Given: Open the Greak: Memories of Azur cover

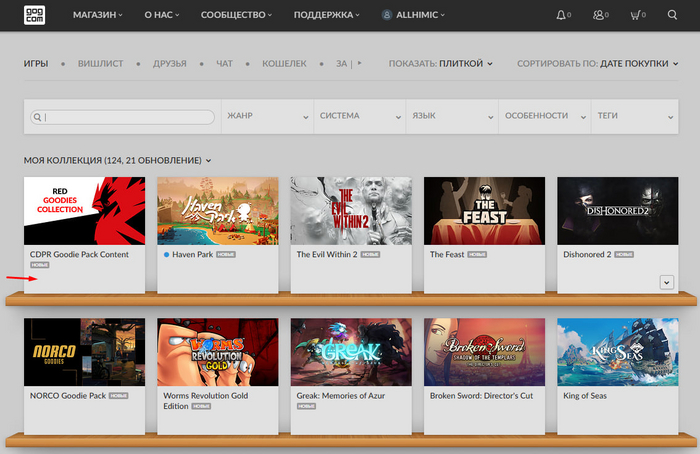Looking at the screenshot, I should 351,352.
